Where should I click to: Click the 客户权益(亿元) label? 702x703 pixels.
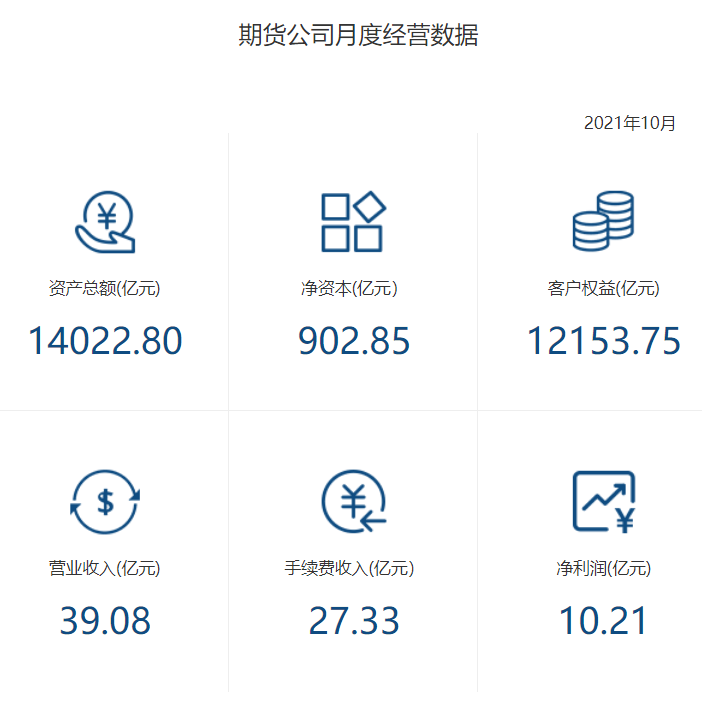pos(603,288)
